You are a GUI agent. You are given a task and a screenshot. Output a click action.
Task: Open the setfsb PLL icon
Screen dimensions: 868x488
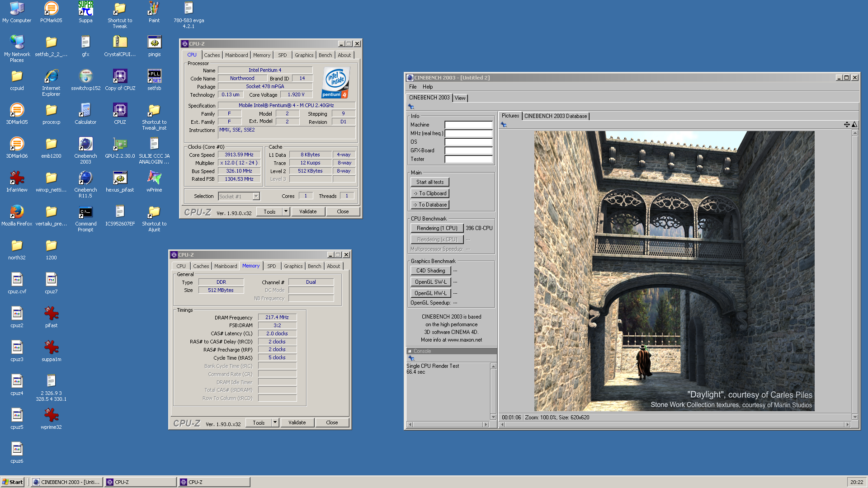click(154, 80)
